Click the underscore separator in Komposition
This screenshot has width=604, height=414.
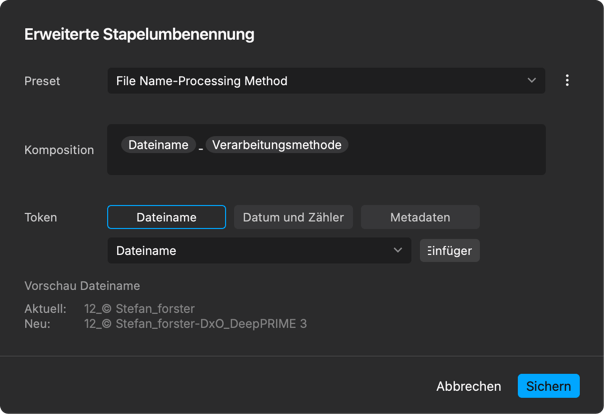pyautogui.click(x=201, y=148)
